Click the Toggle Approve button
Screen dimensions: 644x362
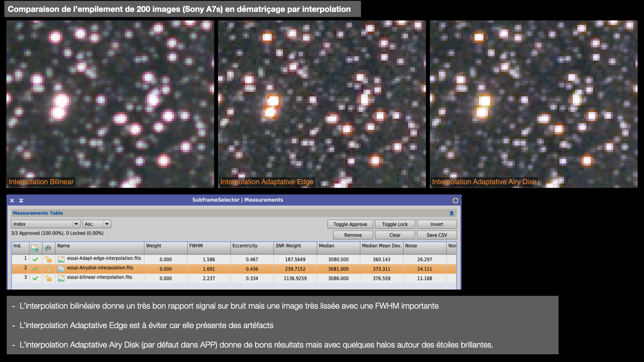point(350,224)
